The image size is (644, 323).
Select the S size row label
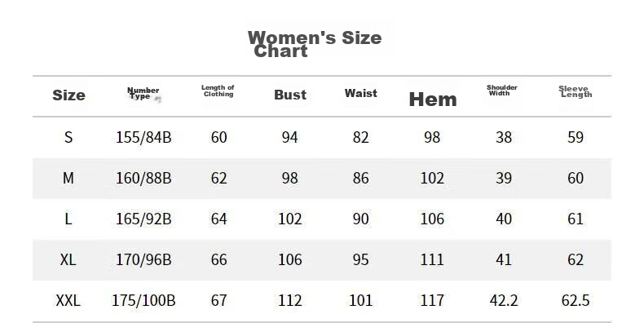68,137
